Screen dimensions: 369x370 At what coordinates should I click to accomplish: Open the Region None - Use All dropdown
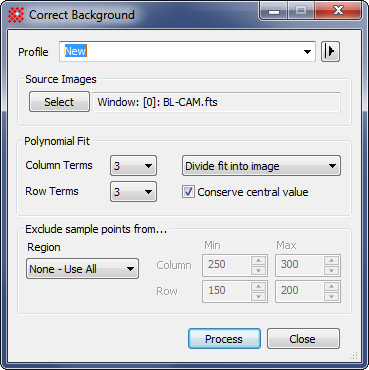[x=82, y=268]
